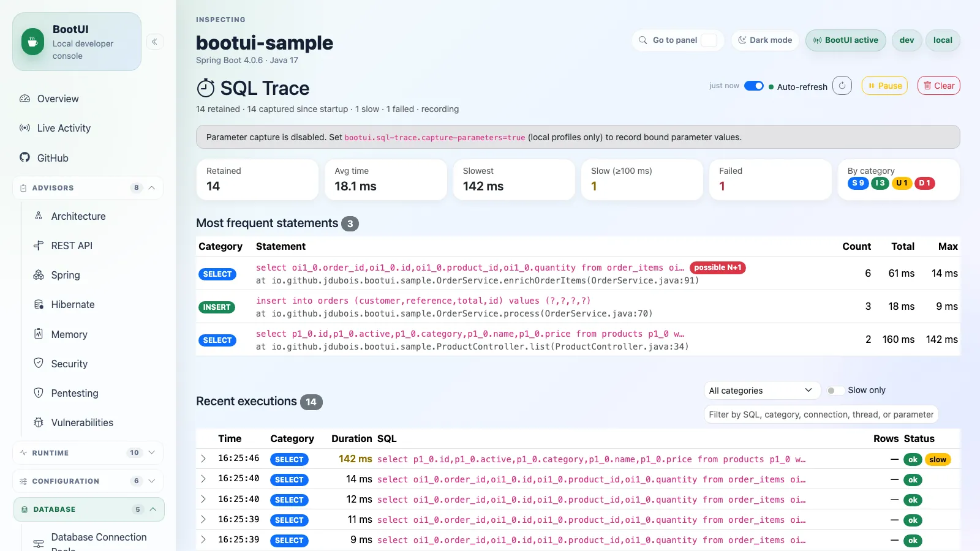This screenshot has height=551, width=980.
Task: Click the Security shield check icon
Action: [39, 363]
